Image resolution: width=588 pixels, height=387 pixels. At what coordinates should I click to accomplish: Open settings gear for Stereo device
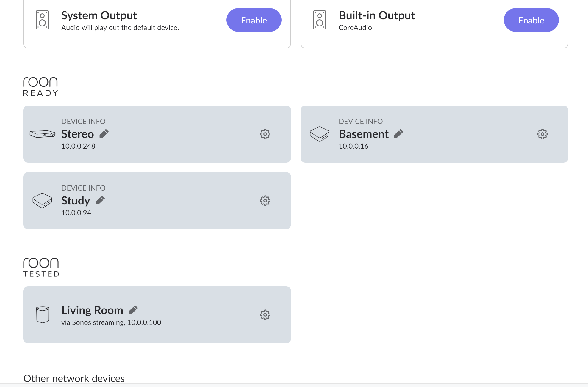[265, 134]
